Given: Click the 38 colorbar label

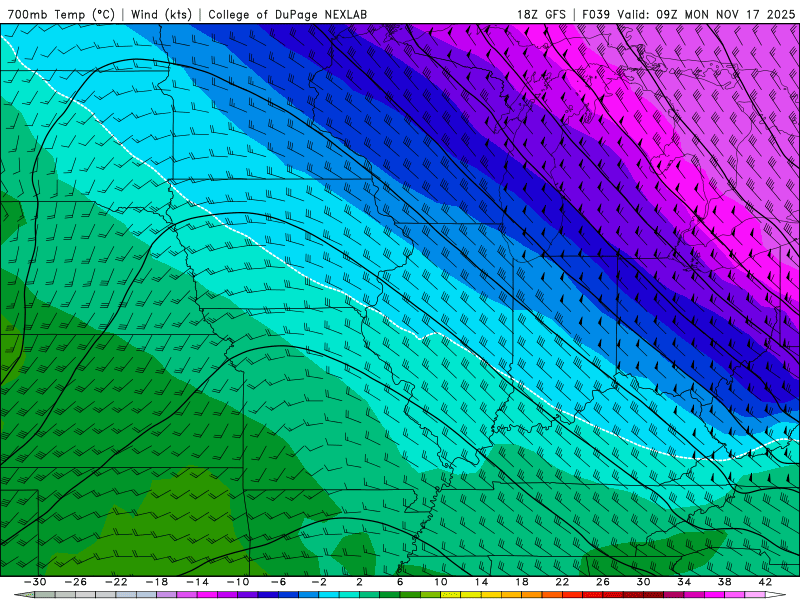Looking at the screenshot, I should click(x=724, y=582).
